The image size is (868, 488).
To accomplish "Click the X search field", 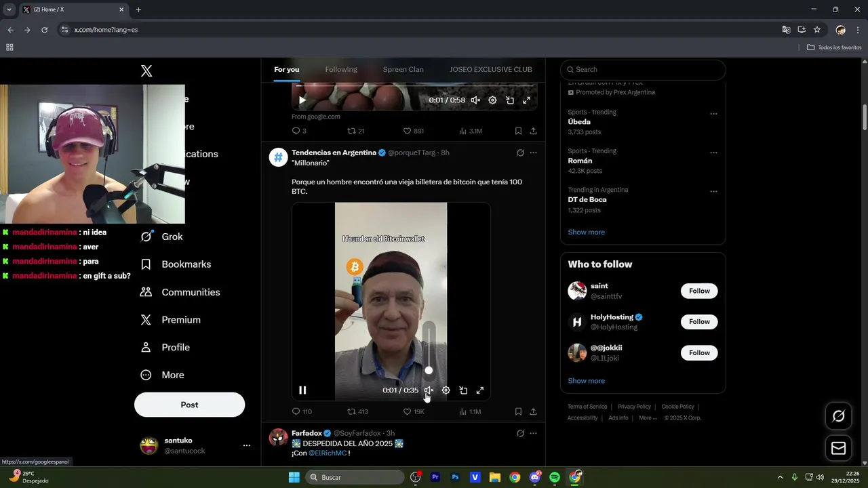I will tap(643, 70).
